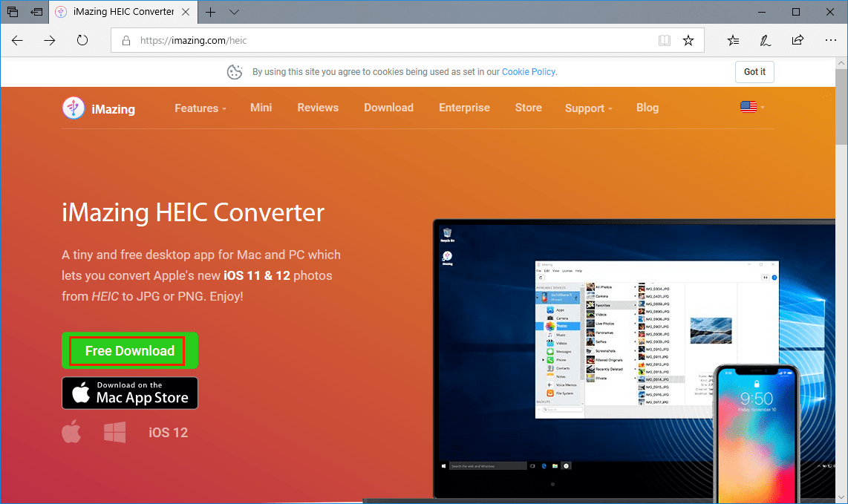Go forward in browser history
This screenshot has height=504, width=848.
tap(50, 41)
